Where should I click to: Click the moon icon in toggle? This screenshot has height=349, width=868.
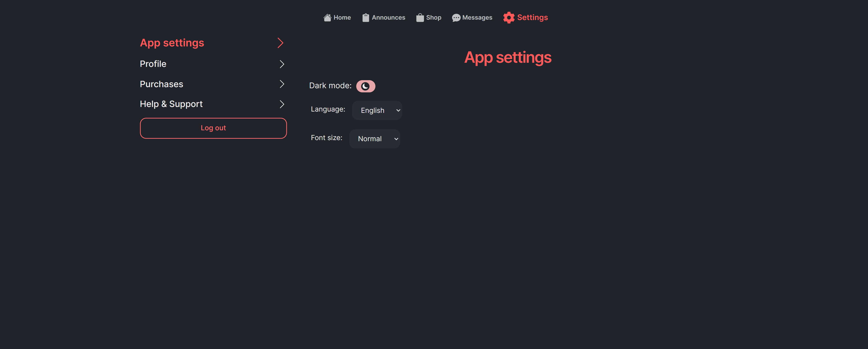tap(365, 86)
